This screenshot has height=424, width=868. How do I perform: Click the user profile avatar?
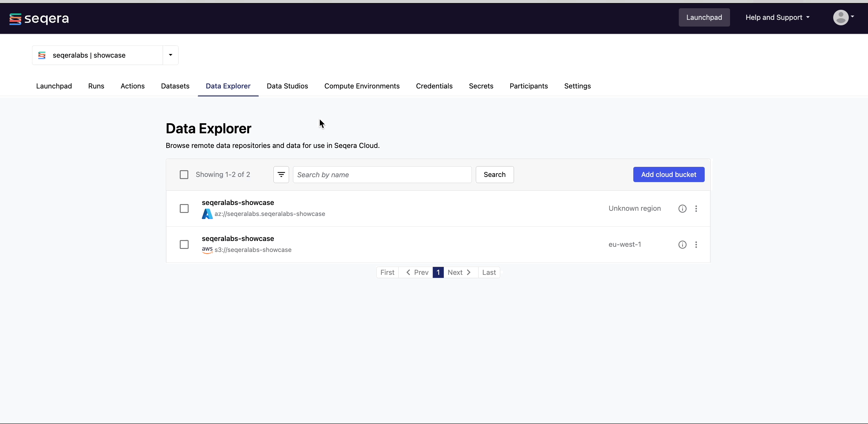pos(843,17)
